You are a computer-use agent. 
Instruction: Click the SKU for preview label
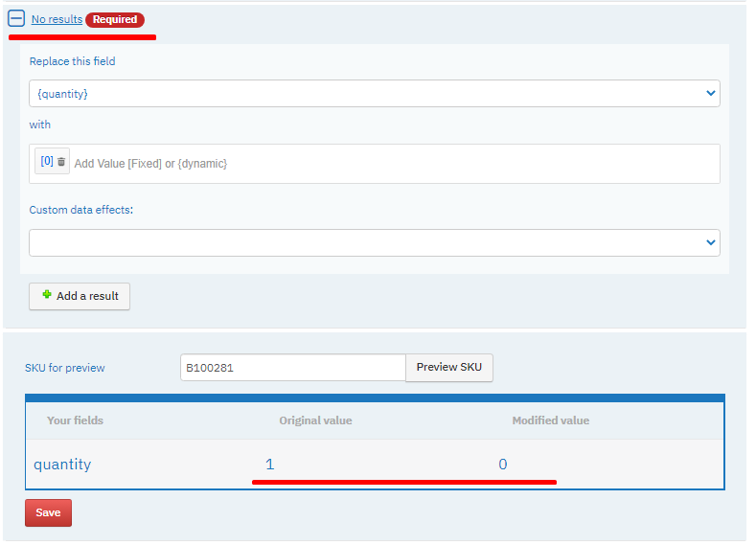click(x=64, y=368)
